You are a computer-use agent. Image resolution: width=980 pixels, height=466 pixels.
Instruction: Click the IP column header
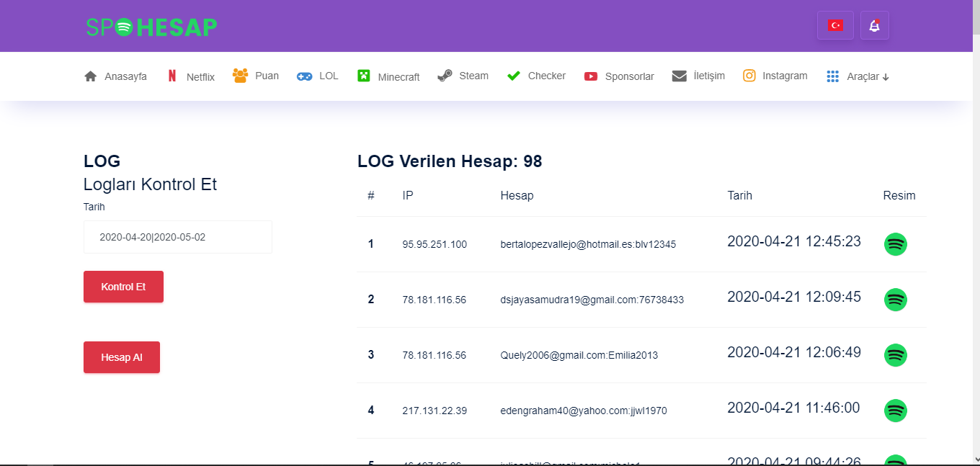coord(408,195)
